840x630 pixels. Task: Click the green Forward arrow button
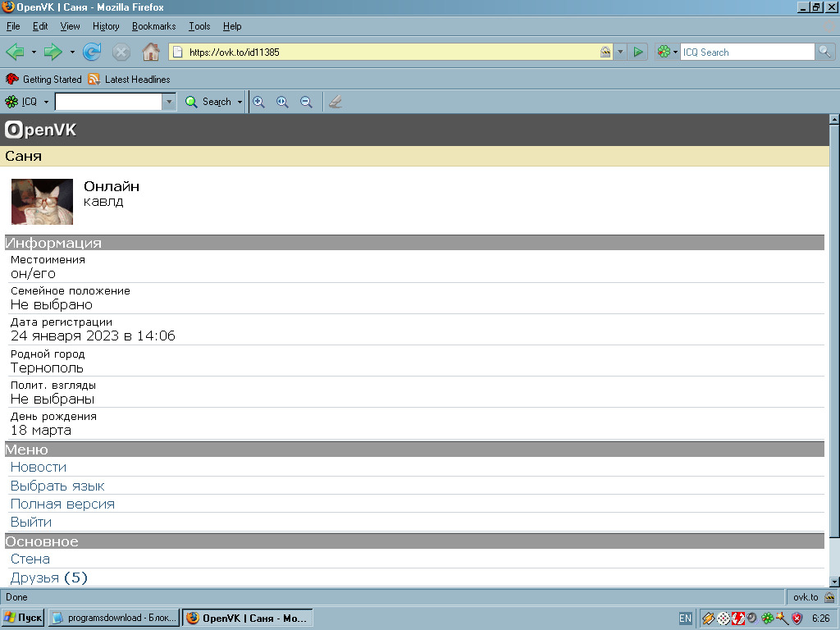[x=52, y=52]
